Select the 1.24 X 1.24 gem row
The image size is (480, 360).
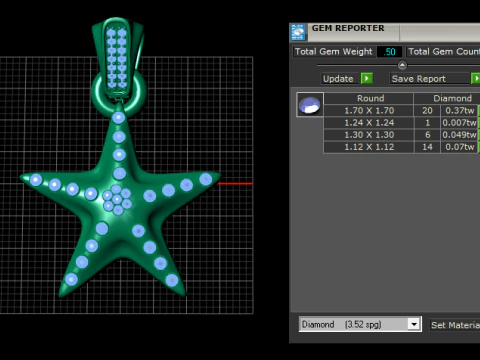coord(402,123)
